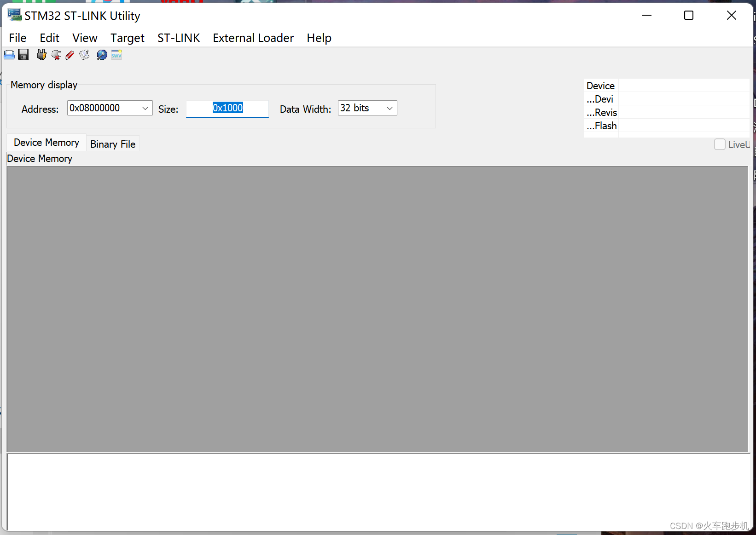Click the ...Flash row in info panel
The width and height of the screenshot is (756, 535).
(x=667, y=126)
